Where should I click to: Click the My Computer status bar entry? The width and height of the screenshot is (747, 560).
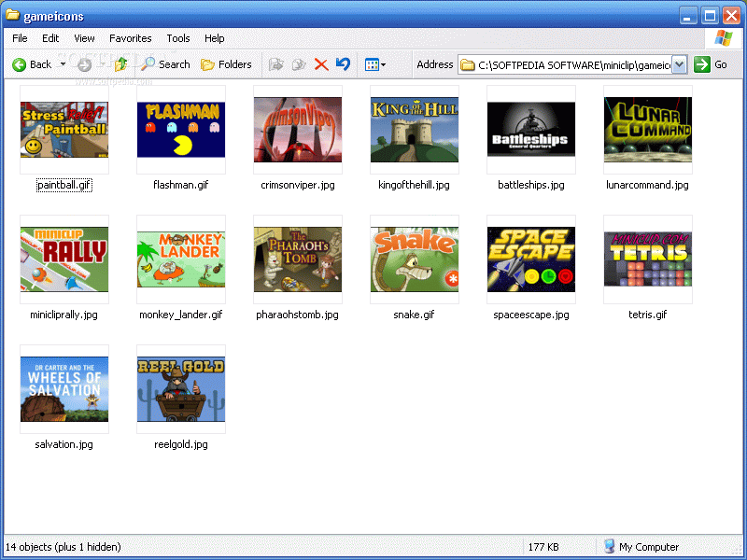click(x=641, y=547)
